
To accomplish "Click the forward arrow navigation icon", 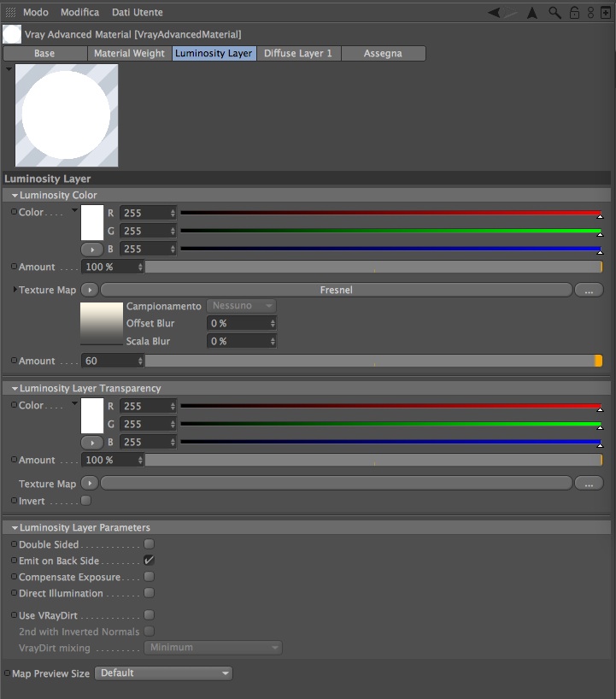I will (511, 13).
